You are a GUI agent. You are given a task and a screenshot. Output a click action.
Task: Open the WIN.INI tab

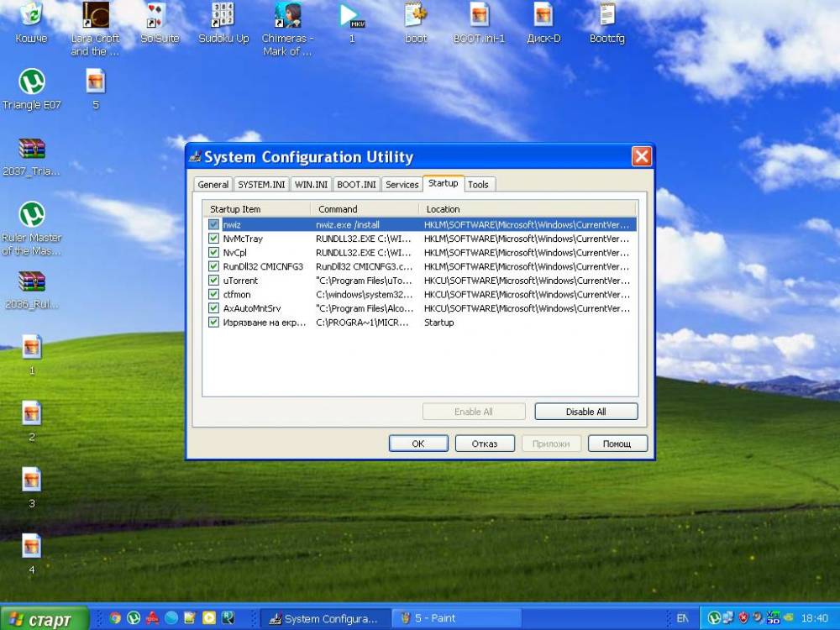(312, 184)
